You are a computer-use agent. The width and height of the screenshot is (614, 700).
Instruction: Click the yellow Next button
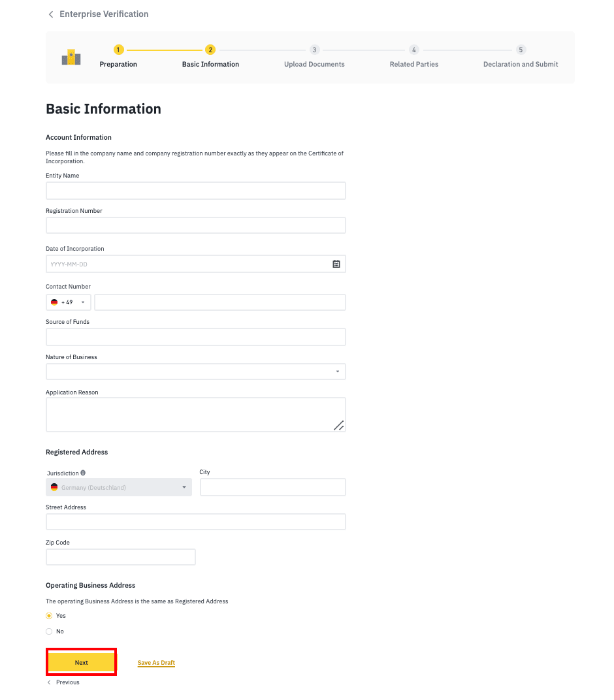click(81, 663)
